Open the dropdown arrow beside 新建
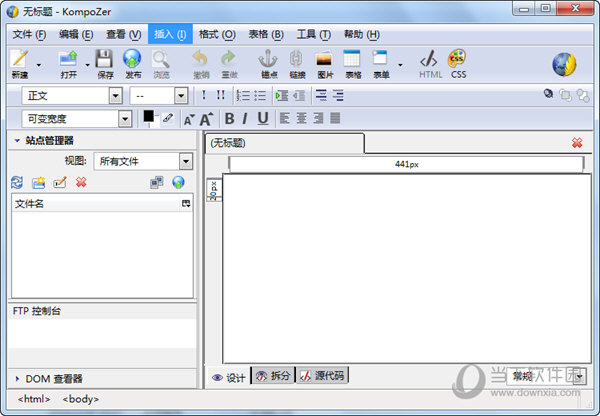The width and height of the screenshot is (600, 416). [x=38, y=65]
